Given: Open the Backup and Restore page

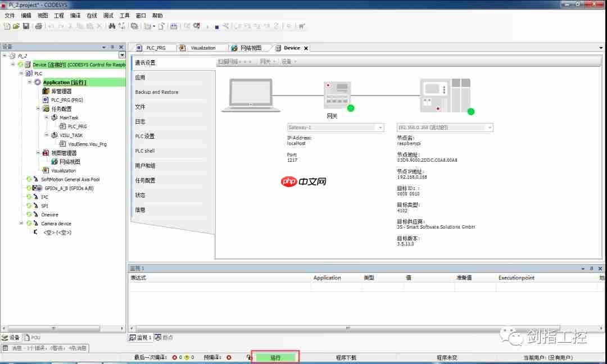Looking at the screenshot, I should click(157, 91).
